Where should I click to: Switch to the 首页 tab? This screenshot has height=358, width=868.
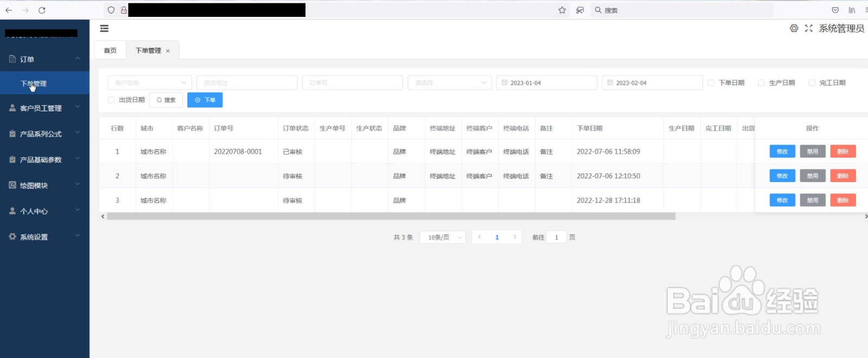(x=110, y=51)
